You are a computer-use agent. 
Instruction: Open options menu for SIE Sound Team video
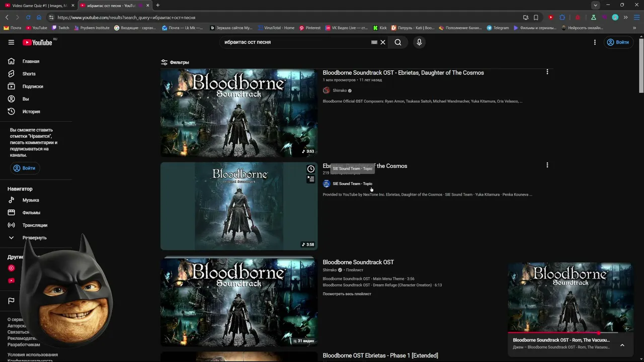(x=547, y=165)
